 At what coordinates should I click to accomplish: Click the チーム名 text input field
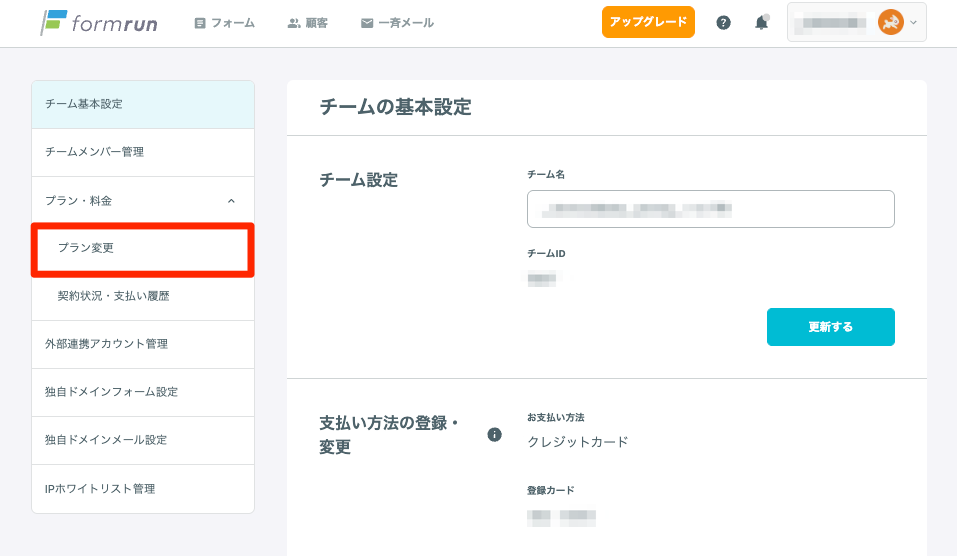point(710,209)
